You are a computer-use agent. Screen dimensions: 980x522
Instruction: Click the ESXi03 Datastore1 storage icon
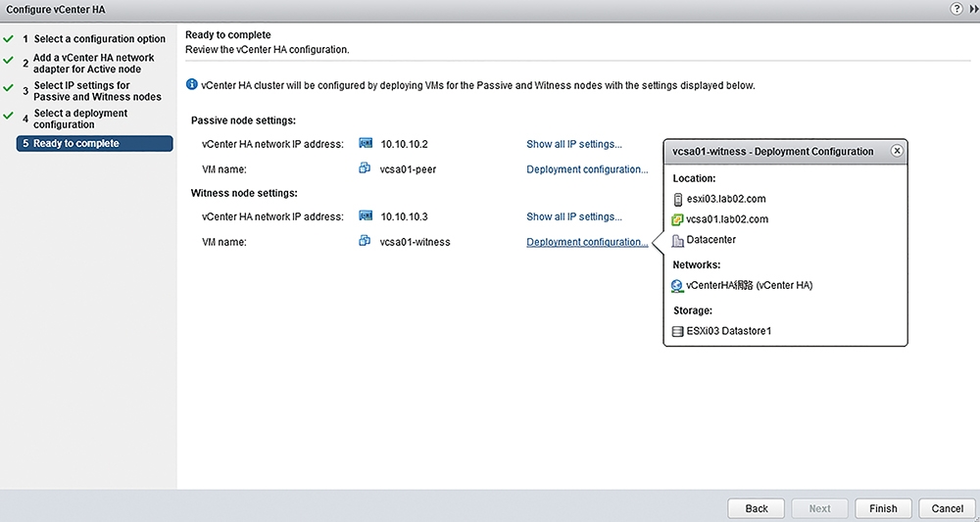[x=677, y=332]
